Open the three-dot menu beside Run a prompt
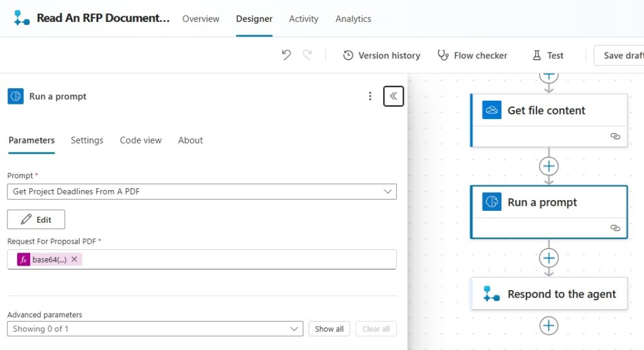Image resolution: width=644 pixels, height=350 pixels. (x=370, y=96)
